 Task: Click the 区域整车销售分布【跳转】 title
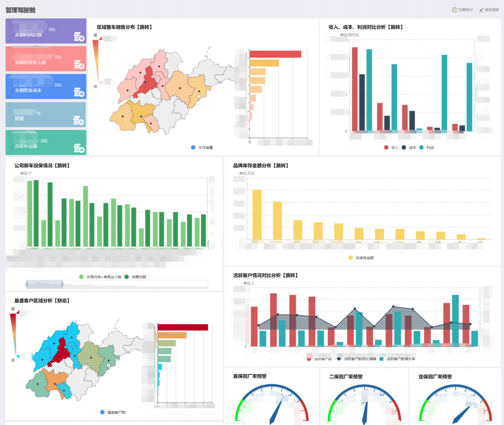coord(125,27)
